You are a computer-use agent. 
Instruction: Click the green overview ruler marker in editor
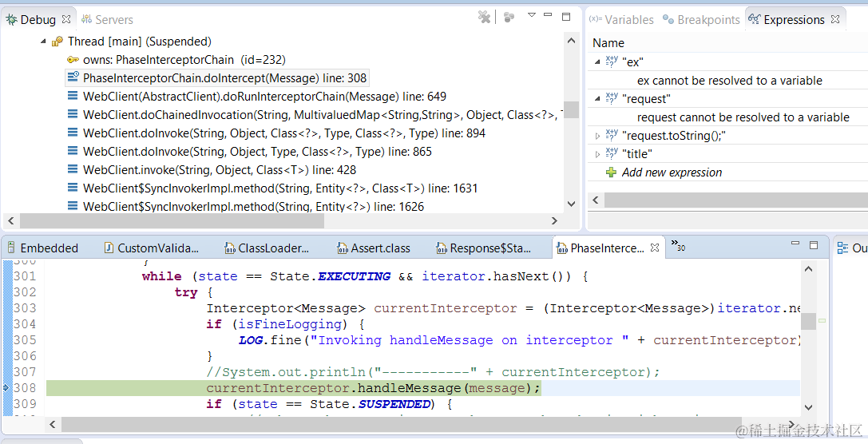(822, 320)
